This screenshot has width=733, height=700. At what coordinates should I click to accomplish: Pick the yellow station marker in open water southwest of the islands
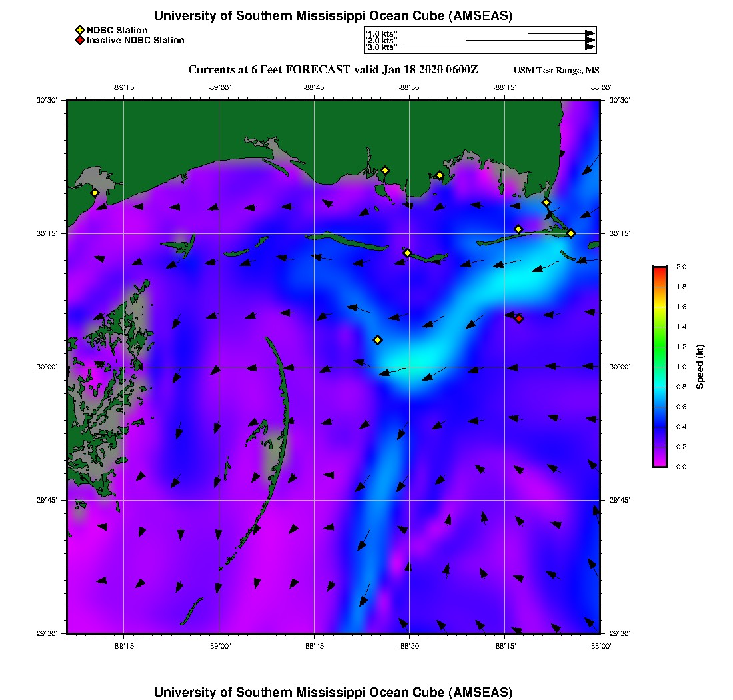tap(378, 340)
